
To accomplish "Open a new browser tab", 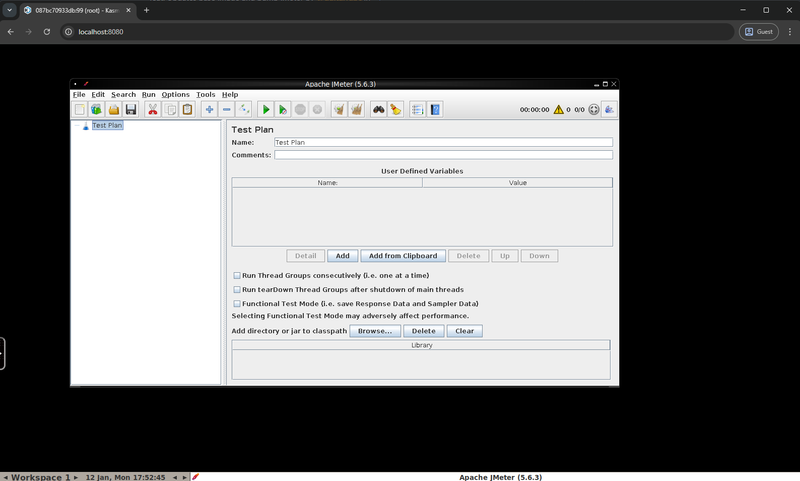I will (146, 10).
